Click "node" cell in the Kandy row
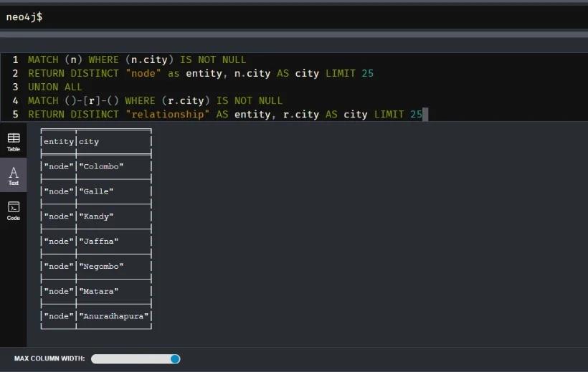The image size is (588, 372). [x=59, y=216]
